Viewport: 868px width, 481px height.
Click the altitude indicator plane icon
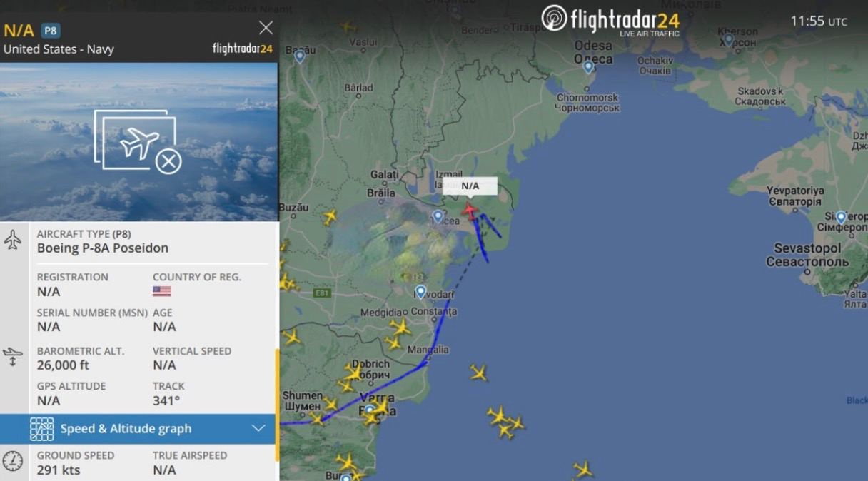[13, 356]
